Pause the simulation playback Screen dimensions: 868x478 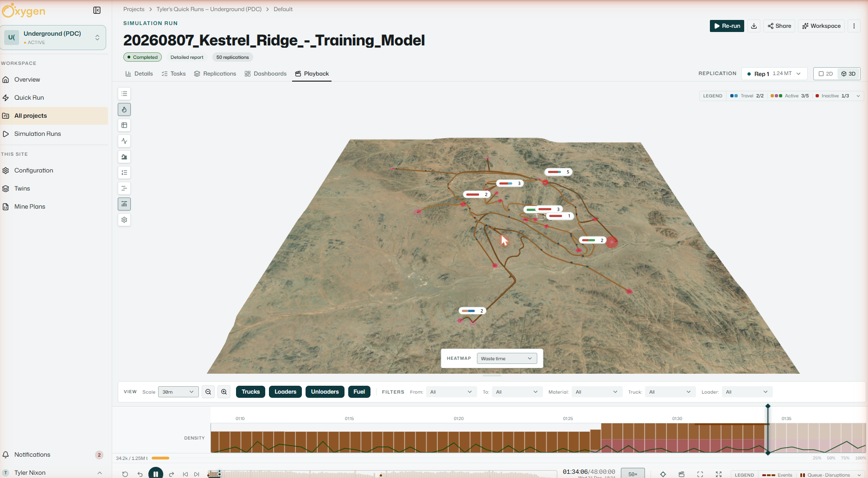(156, 473)
